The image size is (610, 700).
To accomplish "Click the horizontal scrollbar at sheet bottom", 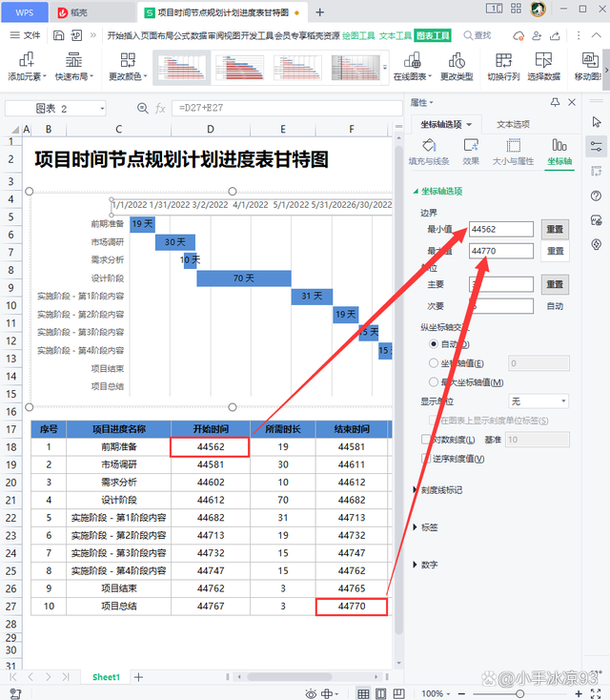I will 289,677.
